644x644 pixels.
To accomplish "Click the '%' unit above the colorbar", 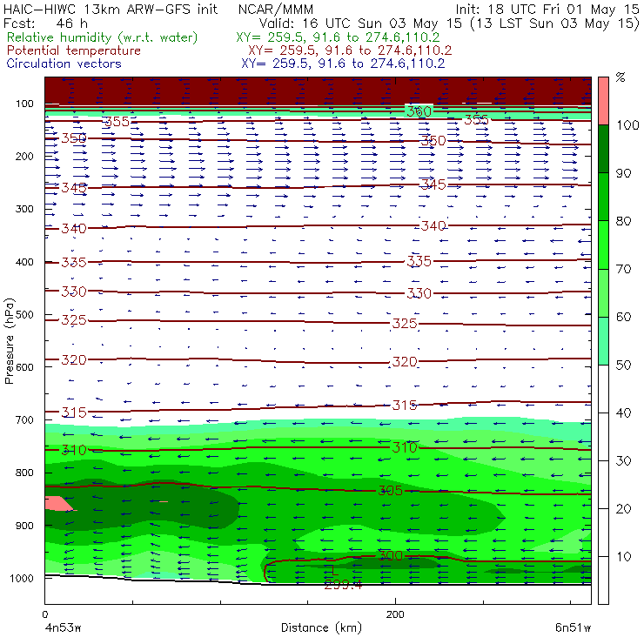I will [x=621, y=77].
